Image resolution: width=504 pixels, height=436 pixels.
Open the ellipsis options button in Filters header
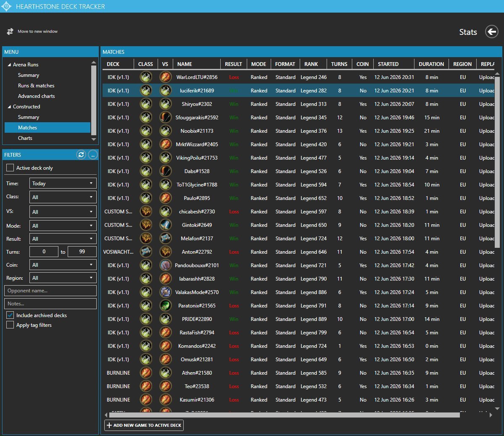click(93, 155)
